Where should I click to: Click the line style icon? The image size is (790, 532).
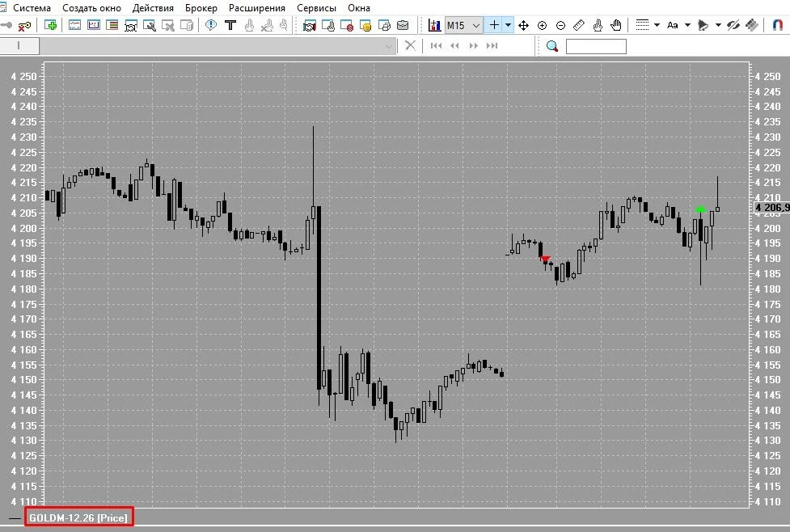click(642, 25)
